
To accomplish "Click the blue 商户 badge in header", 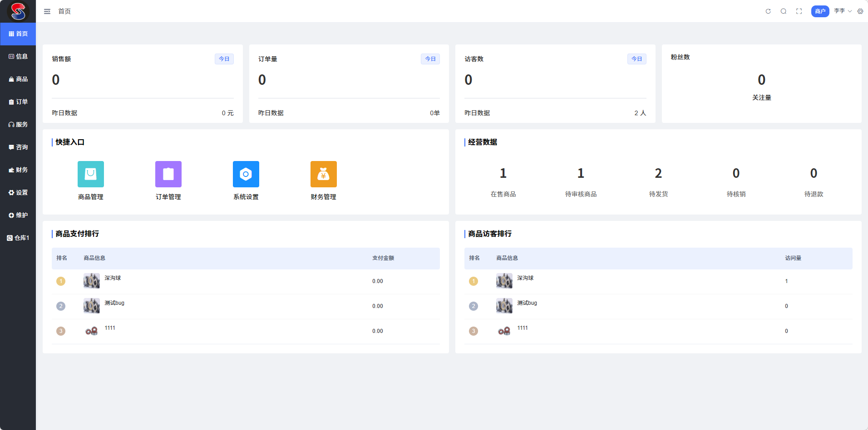I will tap(820, 11).
